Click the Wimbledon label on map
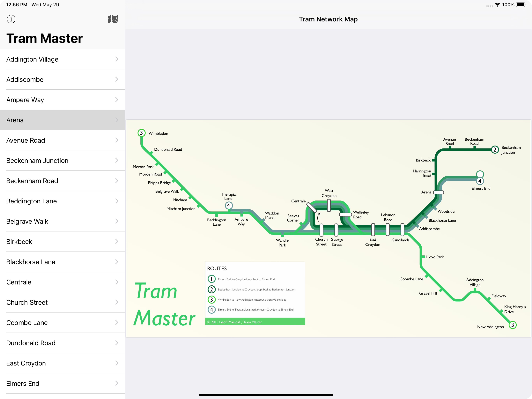 [158, 134]
